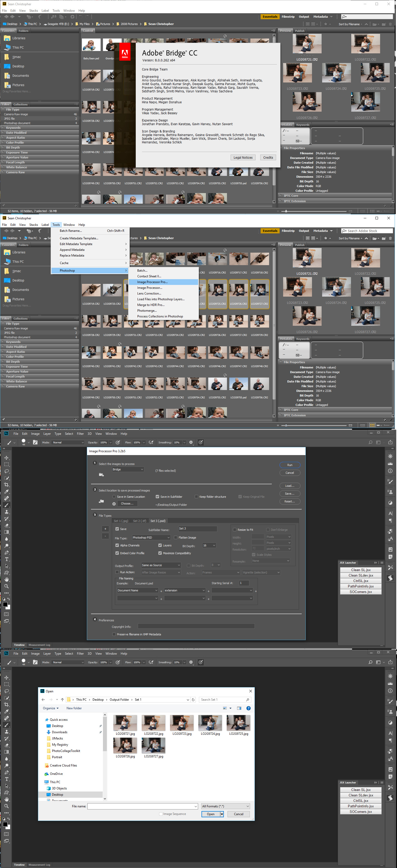
Task: Select Healing Brush tool in Photoshop behind Open dialog
Action: 6,718
